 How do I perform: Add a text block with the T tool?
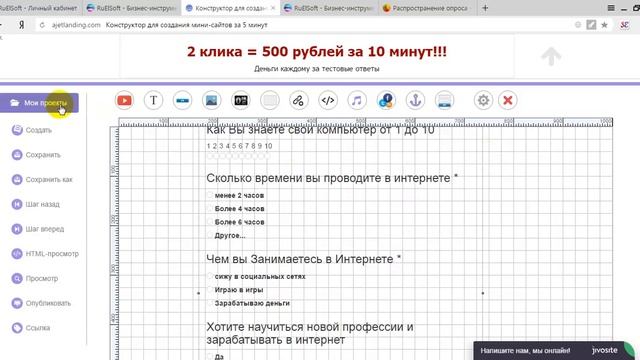click(153, 100)
